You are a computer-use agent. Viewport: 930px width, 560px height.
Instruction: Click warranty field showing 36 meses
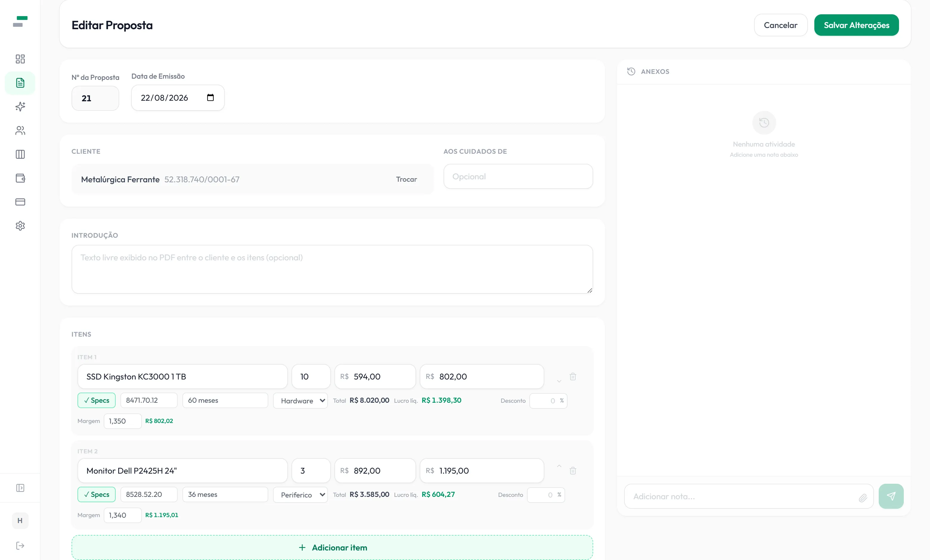[225, 494]
